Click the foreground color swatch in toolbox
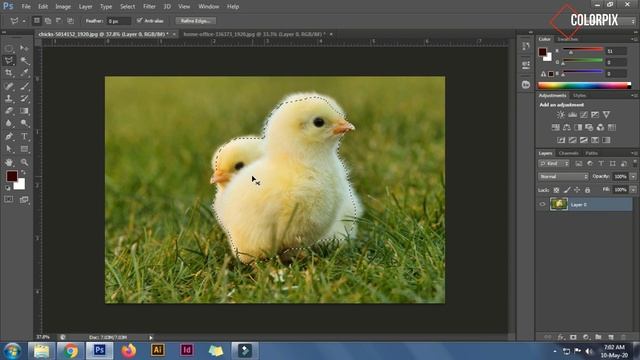This screenshot has height=360, width=640. click(x=11, y=176)
